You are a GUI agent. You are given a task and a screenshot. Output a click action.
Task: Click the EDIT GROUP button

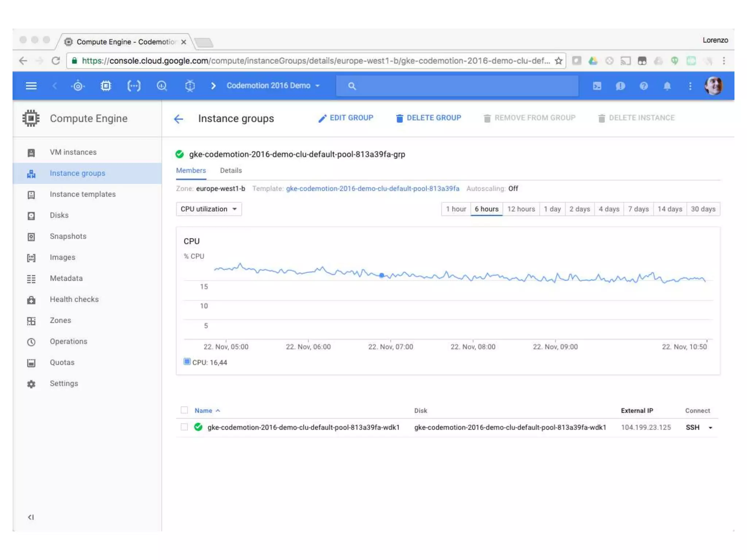346,118
